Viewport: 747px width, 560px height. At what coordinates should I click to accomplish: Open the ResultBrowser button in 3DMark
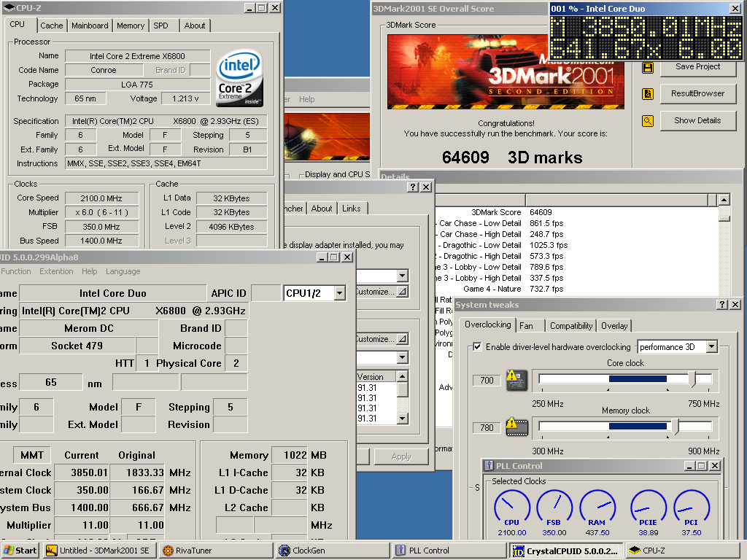(x=698, y=94)
